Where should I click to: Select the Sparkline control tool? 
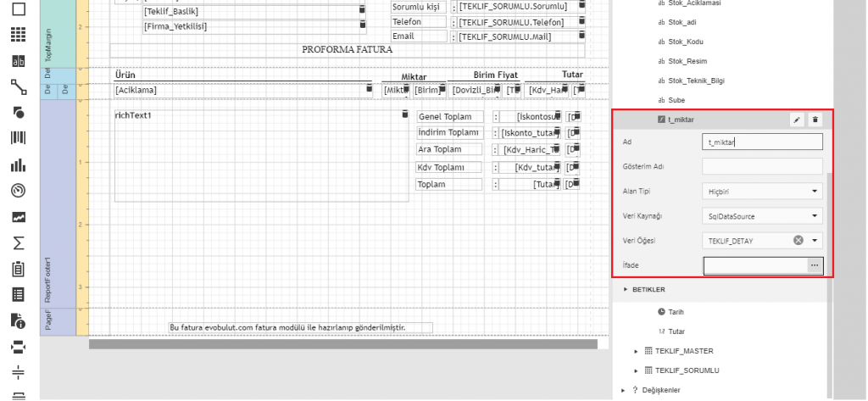(x=17, y=218)
